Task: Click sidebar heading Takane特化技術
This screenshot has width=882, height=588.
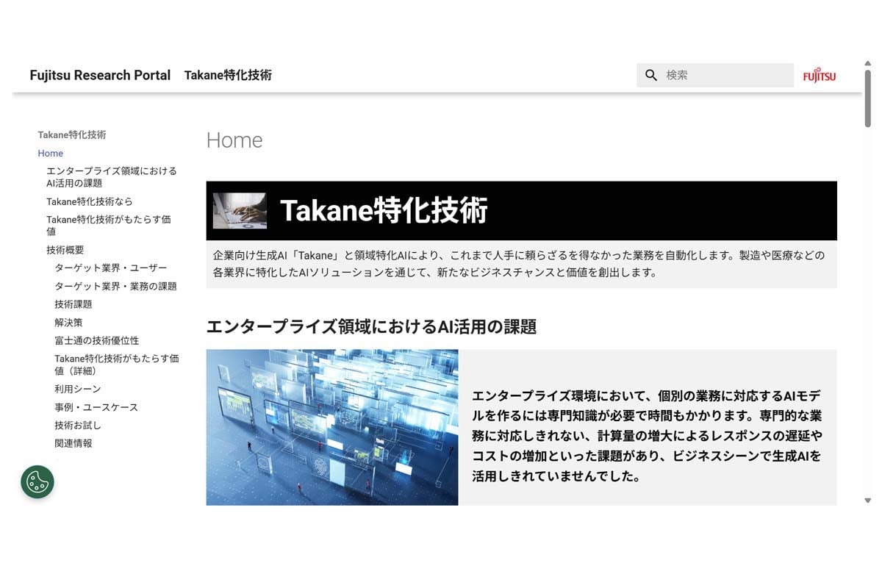Action: tap(72, 135)
